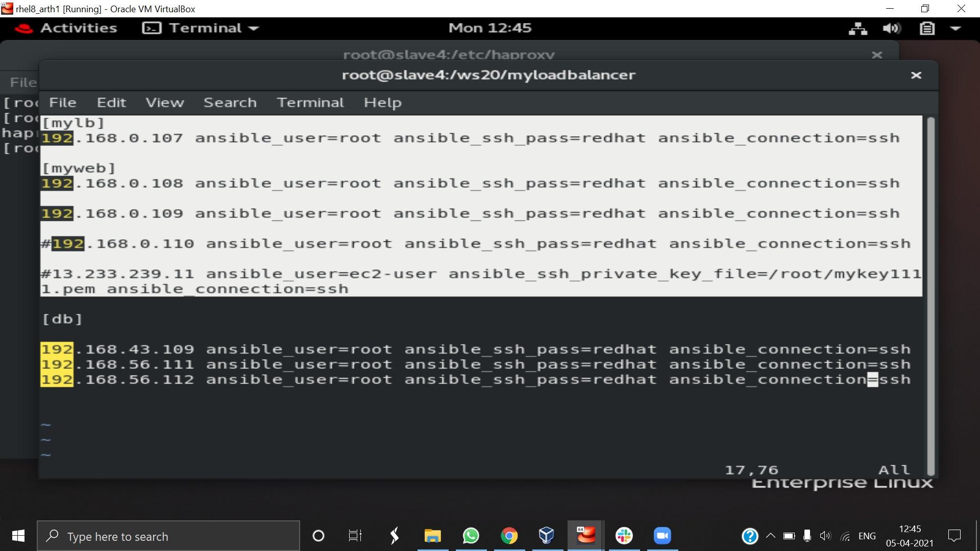Open File Explorer from the taskbar

tap(432, 536)
